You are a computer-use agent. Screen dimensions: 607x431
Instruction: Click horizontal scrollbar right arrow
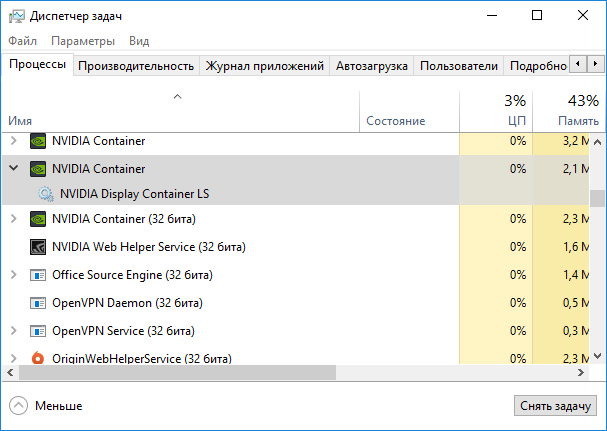click(581, 373)
